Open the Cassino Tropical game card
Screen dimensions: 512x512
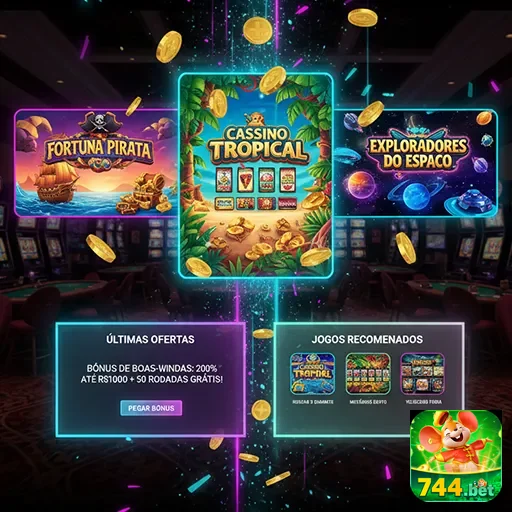coord(256,175)
